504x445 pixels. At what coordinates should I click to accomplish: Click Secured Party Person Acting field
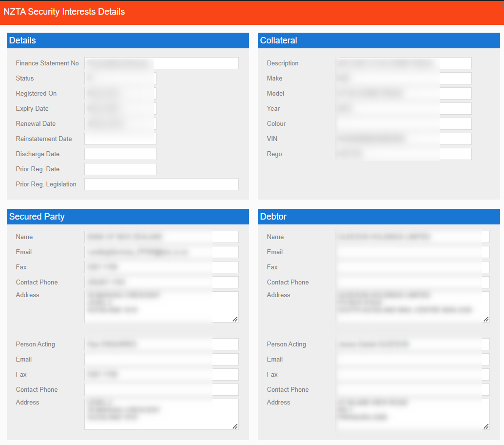[x=161, y=344]
